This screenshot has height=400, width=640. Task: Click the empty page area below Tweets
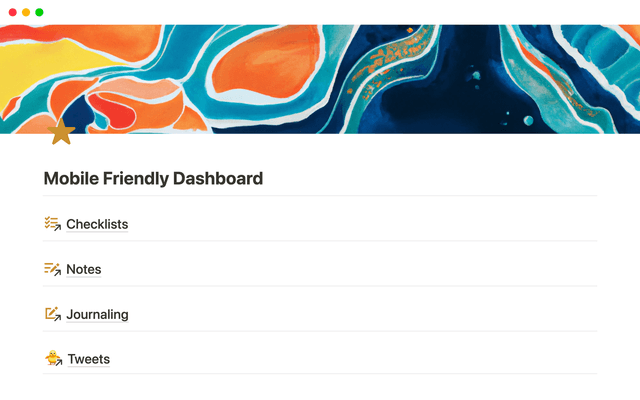tap(320, 388)
